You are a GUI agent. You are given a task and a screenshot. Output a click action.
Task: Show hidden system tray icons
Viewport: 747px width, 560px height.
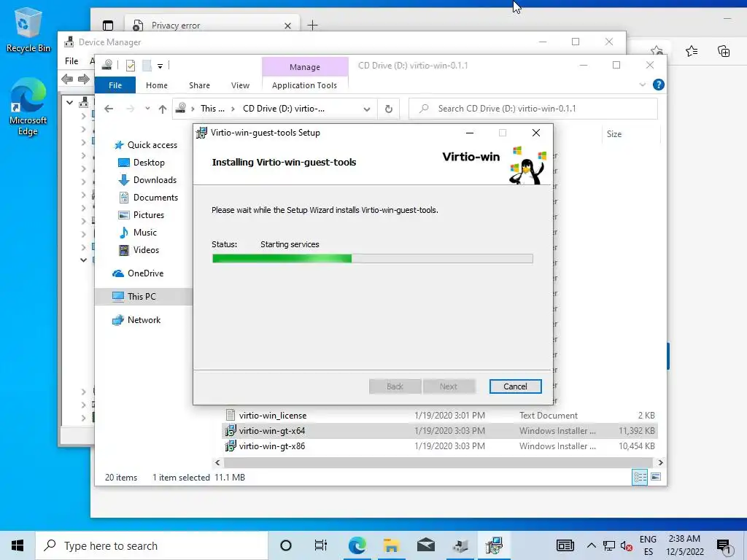[x=591, y=545]
